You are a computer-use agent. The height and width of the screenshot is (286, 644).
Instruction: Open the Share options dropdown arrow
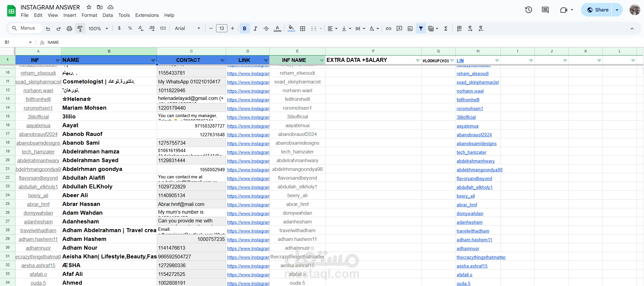[x=617, y=10]
